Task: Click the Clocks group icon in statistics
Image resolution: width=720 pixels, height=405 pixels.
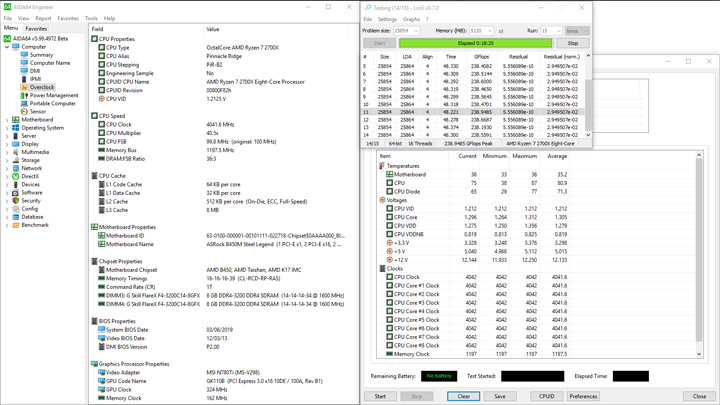Action: click(382, 269)
